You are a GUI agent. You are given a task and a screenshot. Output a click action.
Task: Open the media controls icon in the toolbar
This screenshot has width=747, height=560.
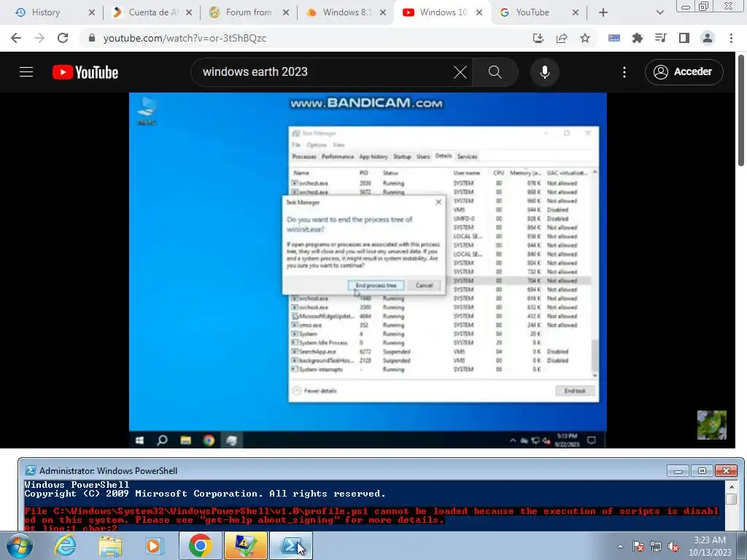tap(661, 38)
